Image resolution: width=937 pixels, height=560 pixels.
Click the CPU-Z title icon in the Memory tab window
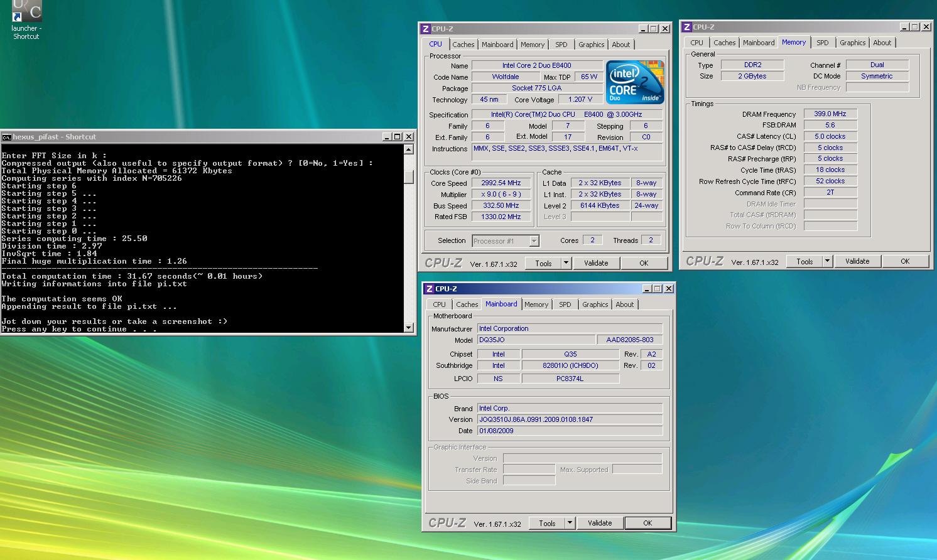pyautogui.click(x=687, y=27)
